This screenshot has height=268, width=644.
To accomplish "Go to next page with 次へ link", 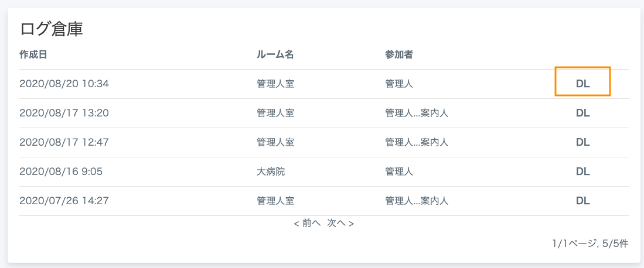I will [340, 224].
